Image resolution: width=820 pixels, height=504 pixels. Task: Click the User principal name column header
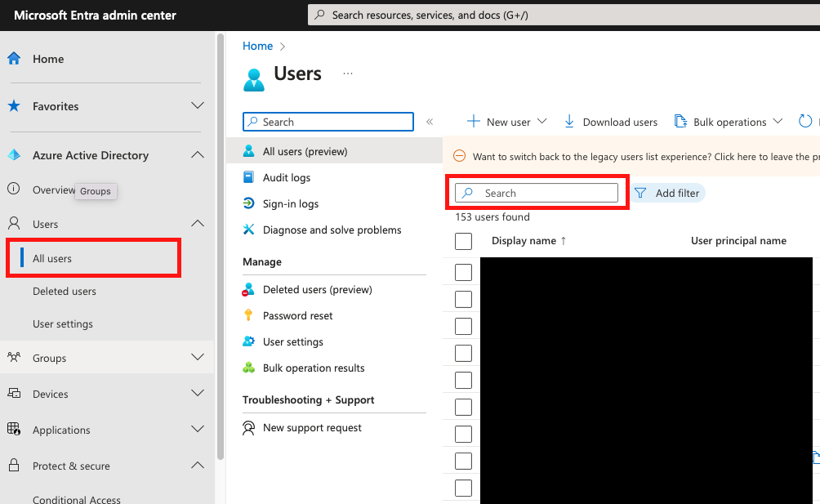(738, 240)
